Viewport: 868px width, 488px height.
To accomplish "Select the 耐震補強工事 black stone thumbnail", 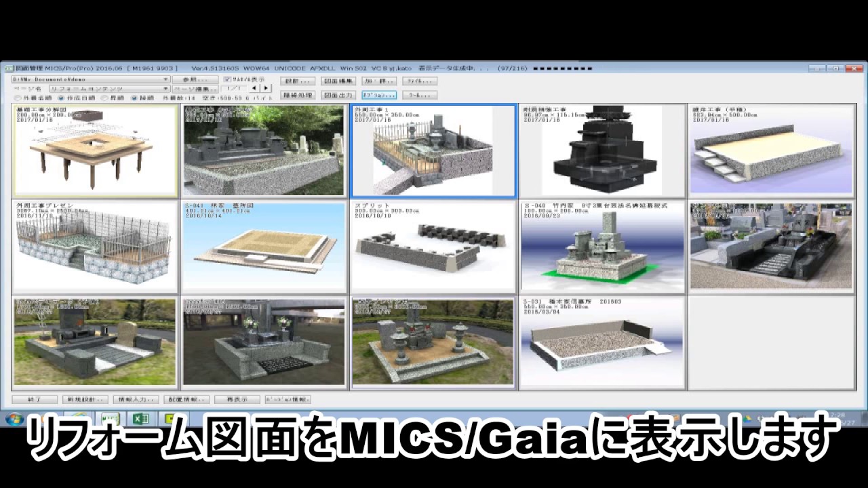I will [x=603, y=150].
